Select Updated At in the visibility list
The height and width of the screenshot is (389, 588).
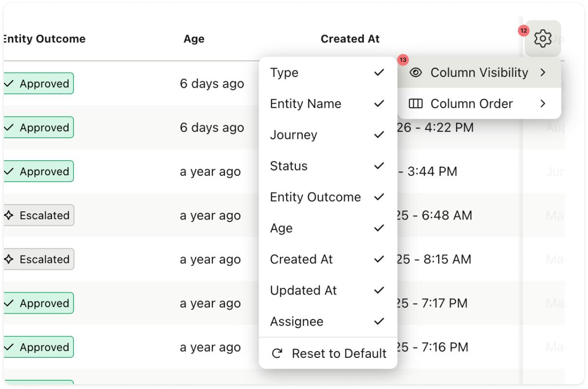328,291
